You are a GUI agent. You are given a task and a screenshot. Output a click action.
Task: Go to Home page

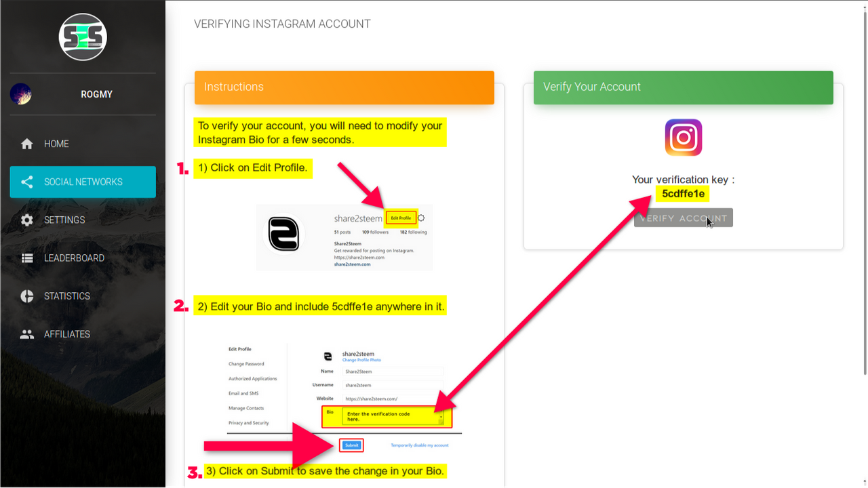tap(83, 144)
